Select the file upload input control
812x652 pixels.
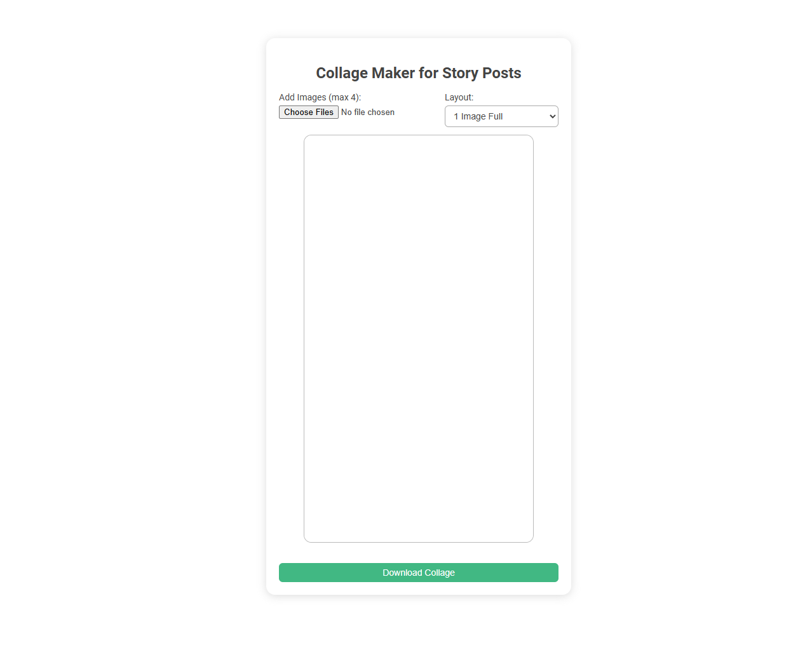(x=308, y=112)
